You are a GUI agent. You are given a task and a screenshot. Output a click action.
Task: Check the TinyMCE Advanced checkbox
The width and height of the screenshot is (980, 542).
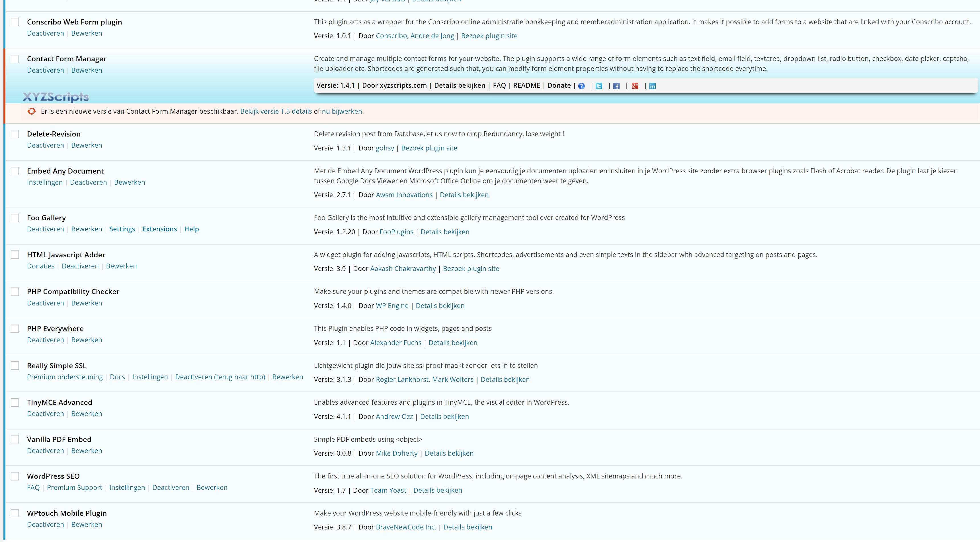tap(15, 403)
